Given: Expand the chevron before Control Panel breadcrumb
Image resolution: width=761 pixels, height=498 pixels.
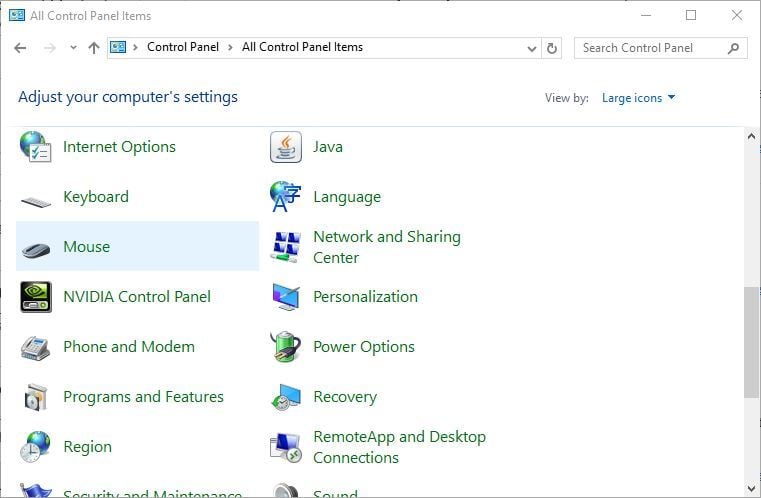Looking at the screenshot, I should point(136,47).
